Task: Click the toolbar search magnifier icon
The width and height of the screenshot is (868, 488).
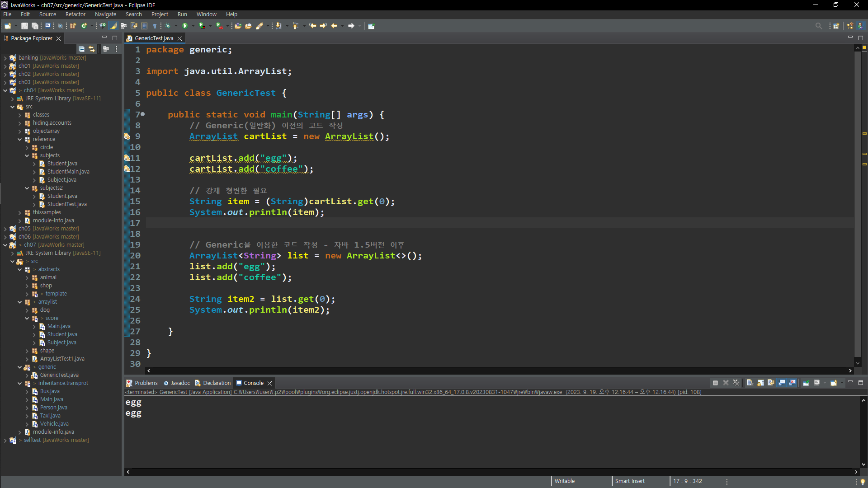Action: (x=818, y=26)
